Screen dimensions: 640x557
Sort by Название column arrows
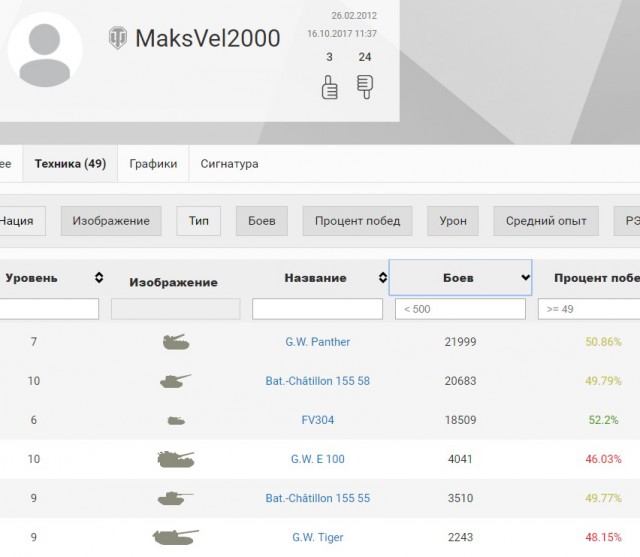point(383,277)
